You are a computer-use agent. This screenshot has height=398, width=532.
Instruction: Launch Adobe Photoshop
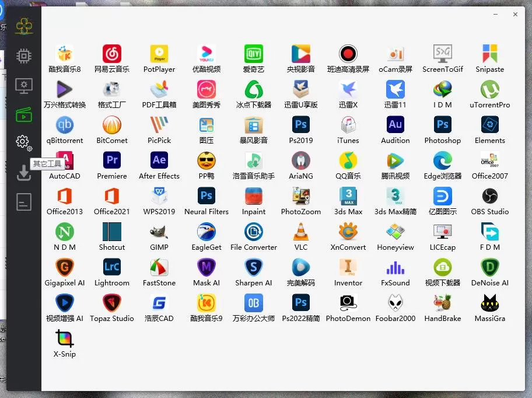coord(442,125)
